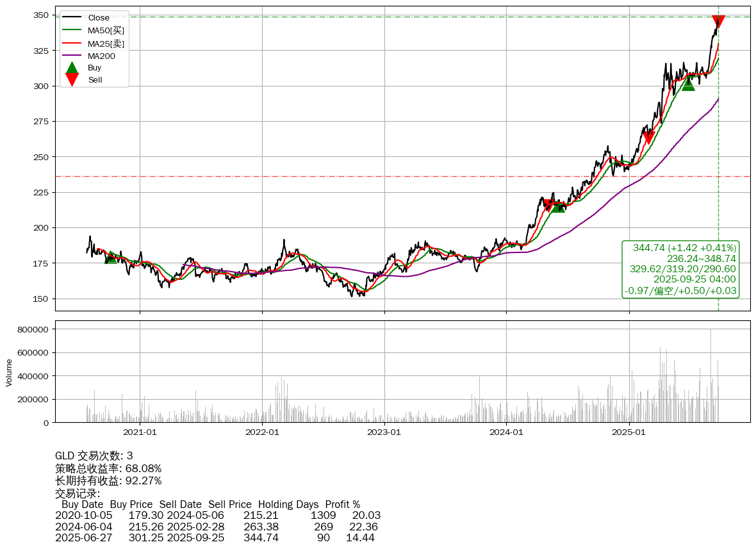Click the vertical Volume axis label
The height and width of the screenshot is (549, 756).
click(9, 372)
